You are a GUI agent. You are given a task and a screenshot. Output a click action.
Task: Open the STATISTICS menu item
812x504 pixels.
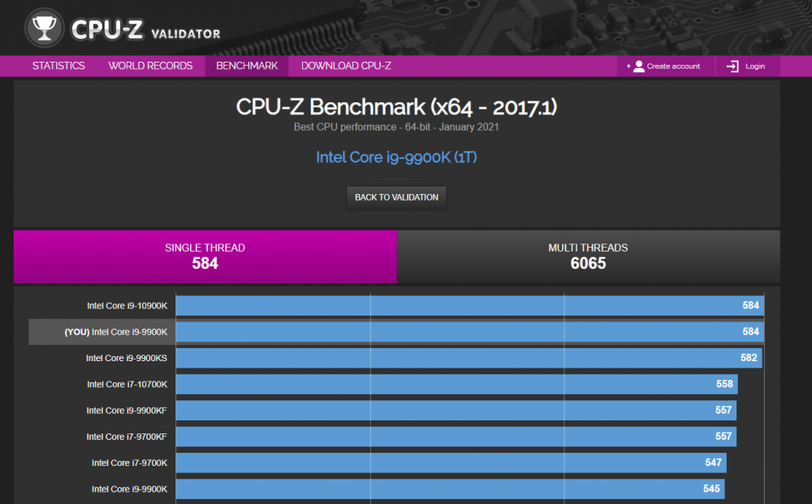click(x=58, y=66)
